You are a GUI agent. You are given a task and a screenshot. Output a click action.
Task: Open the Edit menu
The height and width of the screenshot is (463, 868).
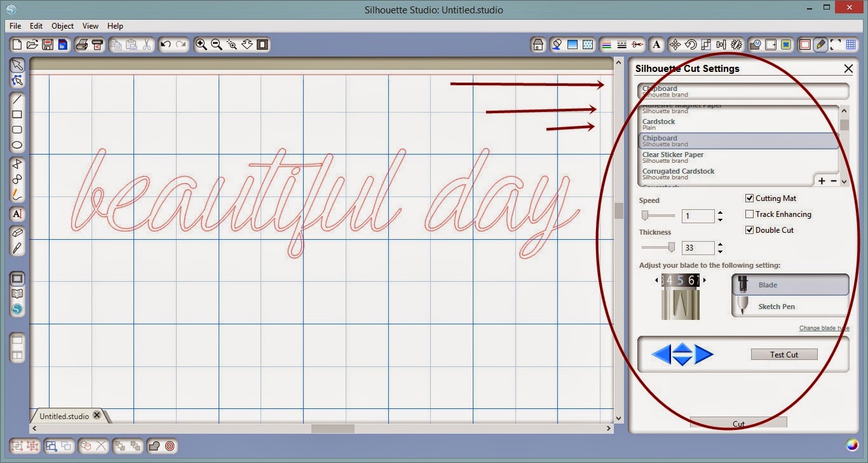tap(36, 26)
